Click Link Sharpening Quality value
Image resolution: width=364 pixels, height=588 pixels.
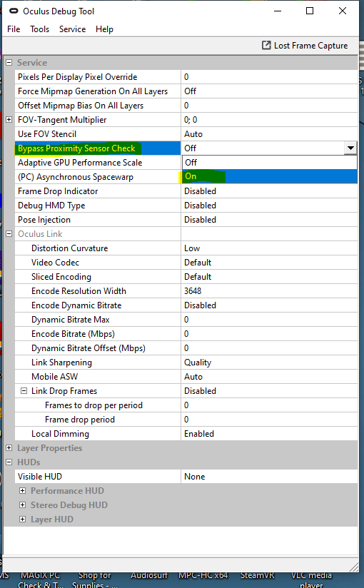coord(269,363)
